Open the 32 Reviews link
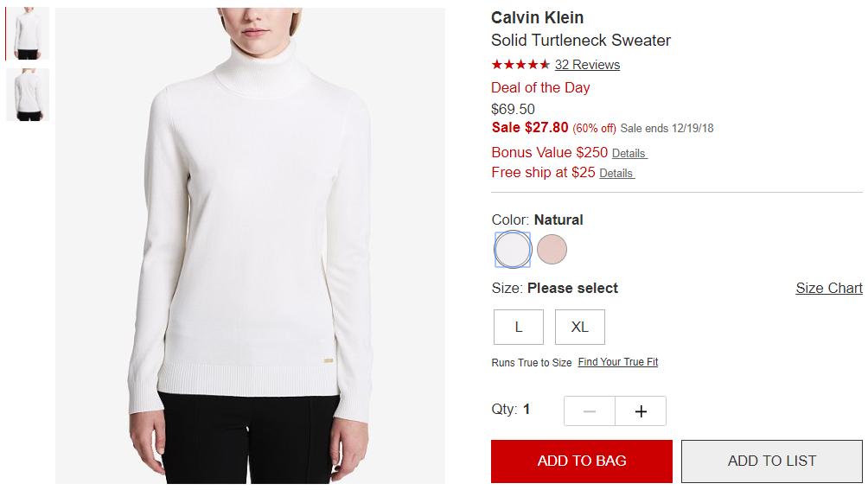This screenshot has height=490, width=868. pos(587,65)
